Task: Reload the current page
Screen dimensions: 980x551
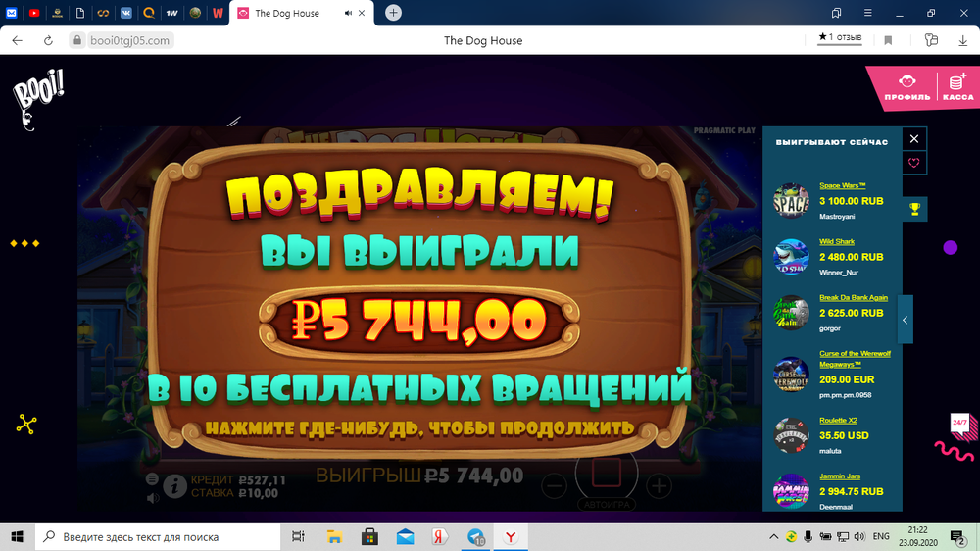Action: pos(48,40)
